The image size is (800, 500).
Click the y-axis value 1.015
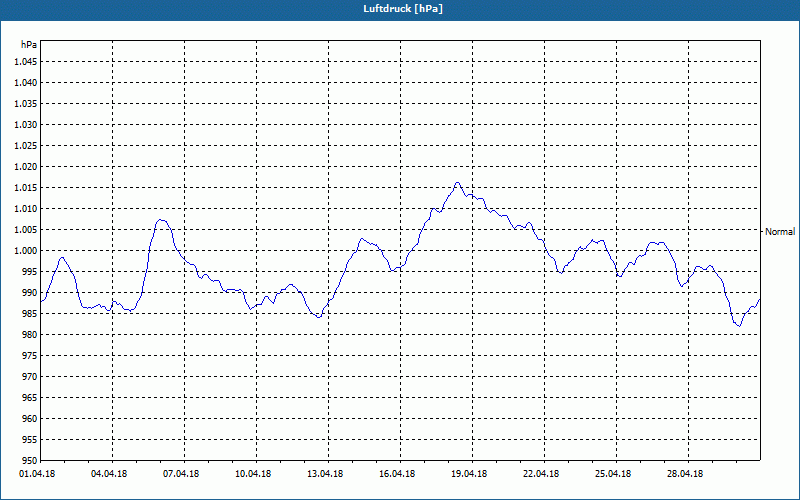click(26, 188)
